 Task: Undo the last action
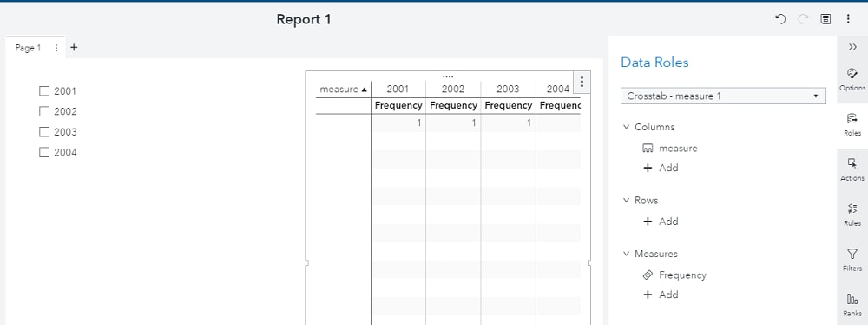pos(780,19)
